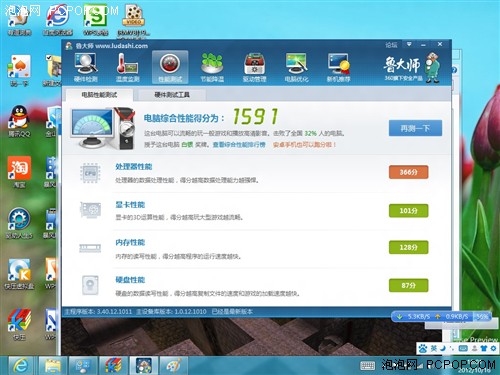The image size is (500, 375).
Task: Open 查看综合性能排行榜 ranking link
Action: click(x=239, y=144)
